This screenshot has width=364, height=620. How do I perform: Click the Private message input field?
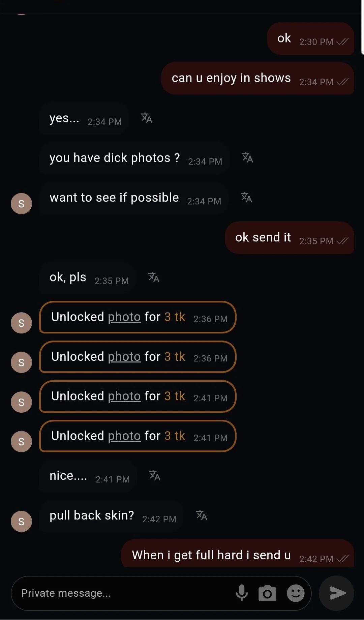121,593
